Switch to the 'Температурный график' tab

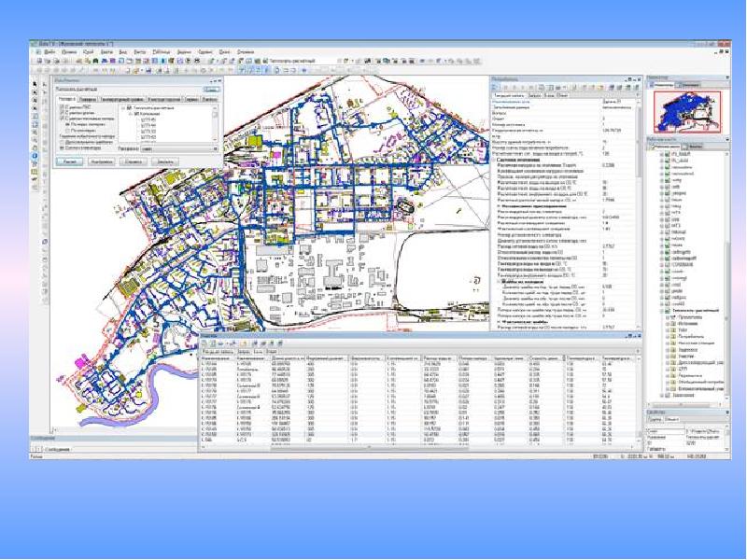pyautogui.click(x=120, y=98)
